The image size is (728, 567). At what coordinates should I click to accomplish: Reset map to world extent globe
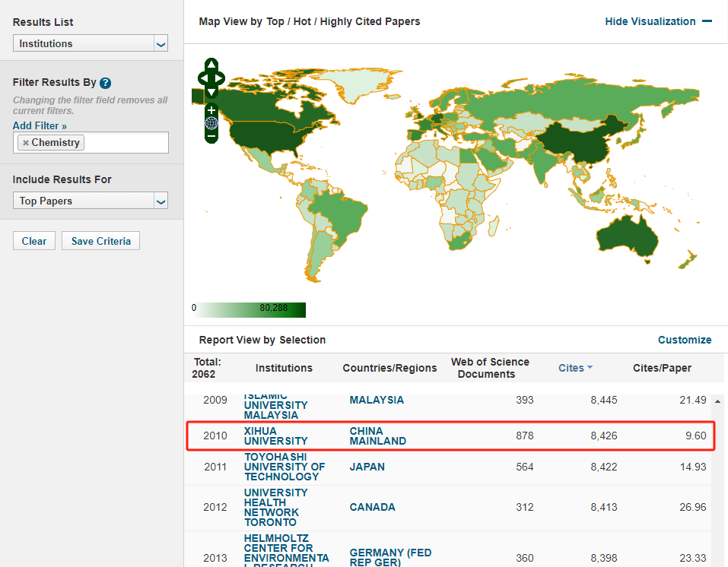point(211,123)
